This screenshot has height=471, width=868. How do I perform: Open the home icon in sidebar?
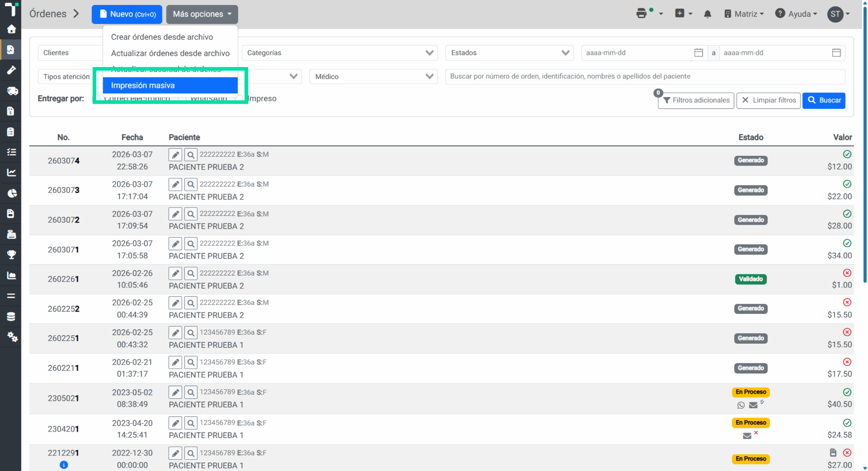11,29
